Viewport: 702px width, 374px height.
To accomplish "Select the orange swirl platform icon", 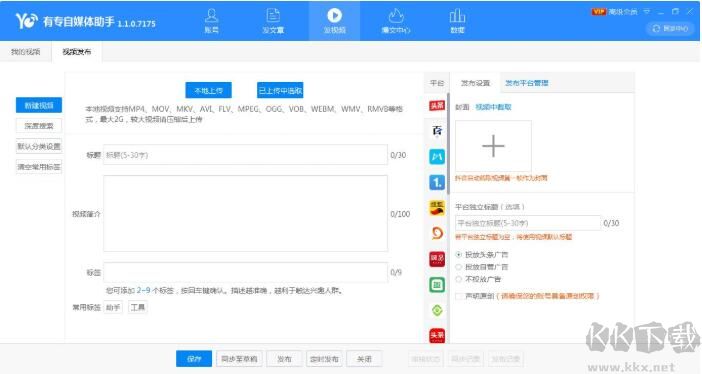I will [x=437, y=233].
